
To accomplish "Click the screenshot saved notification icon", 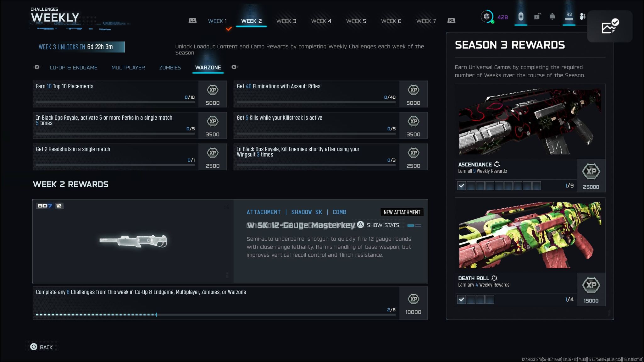I will pyautogui.click(x=610, y=26).
